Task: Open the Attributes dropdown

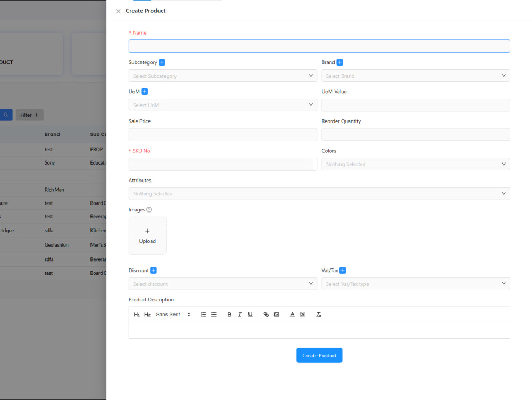Action: [x=319, y=193]
